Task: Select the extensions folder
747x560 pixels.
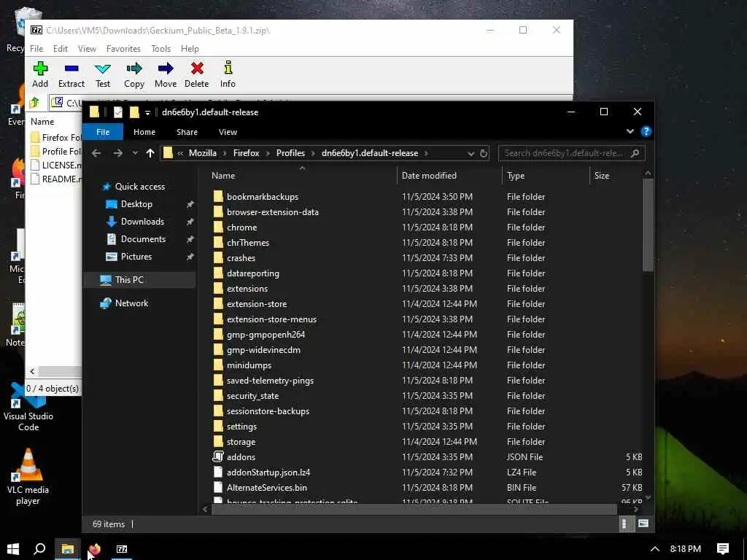Action: click(247, 289)
